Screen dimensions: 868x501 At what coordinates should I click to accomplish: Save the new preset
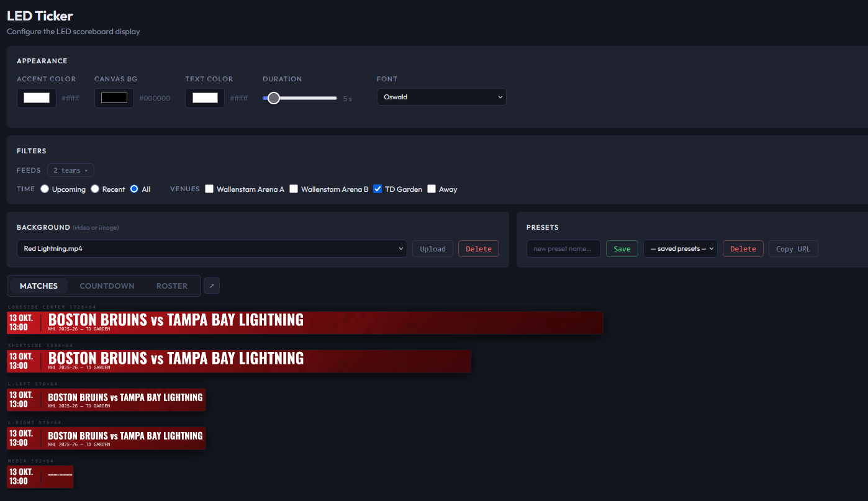pos(622,248)
